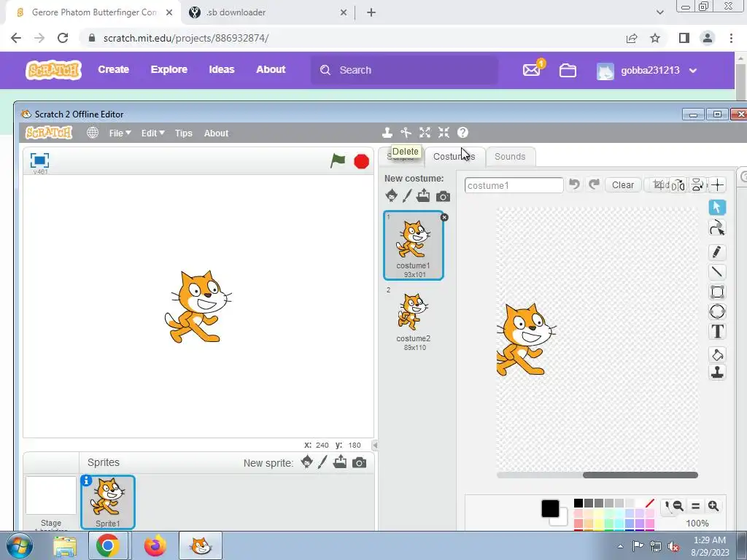Open the File menu
The height and width of the screenshot is (560, 747).
coord(120,133)
